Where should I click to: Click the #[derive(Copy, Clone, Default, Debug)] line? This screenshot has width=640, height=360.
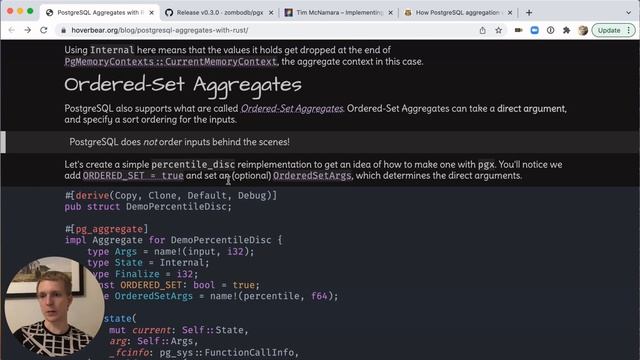pyautogui.click(x=171, y=196)
